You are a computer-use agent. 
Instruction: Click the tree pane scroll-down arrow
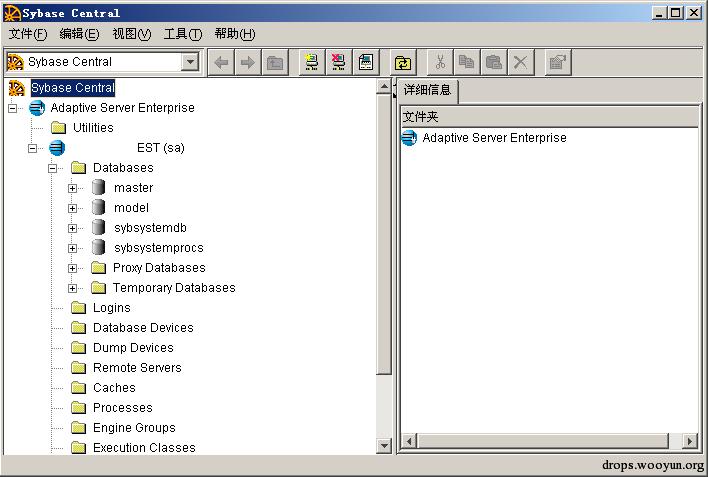384,446
